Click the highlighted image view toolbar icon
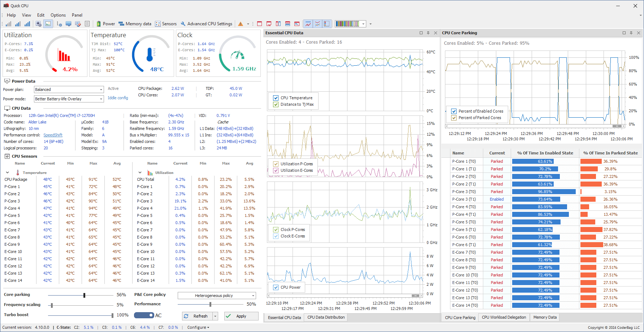Image resolution: width=644 pixels, height=332 pixels. pyautogui.click(x=48, y=24)
